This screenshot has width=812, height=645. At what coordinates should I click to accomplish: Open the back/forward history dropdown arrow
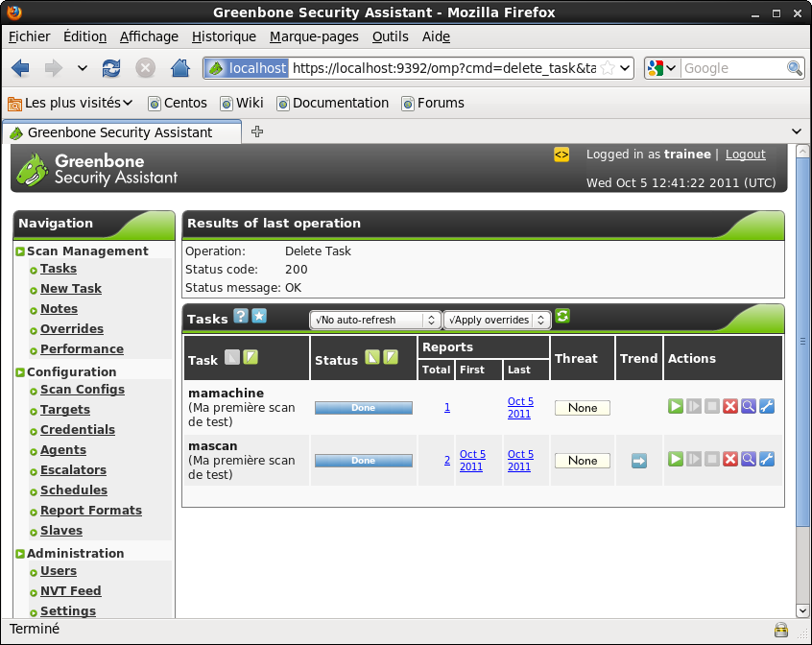[82, 68]
